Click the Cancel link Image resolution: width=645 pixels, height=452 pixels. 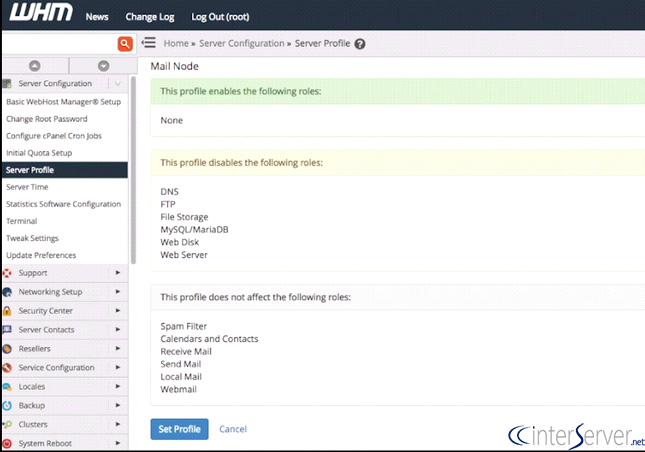click(x=233, y=429)
